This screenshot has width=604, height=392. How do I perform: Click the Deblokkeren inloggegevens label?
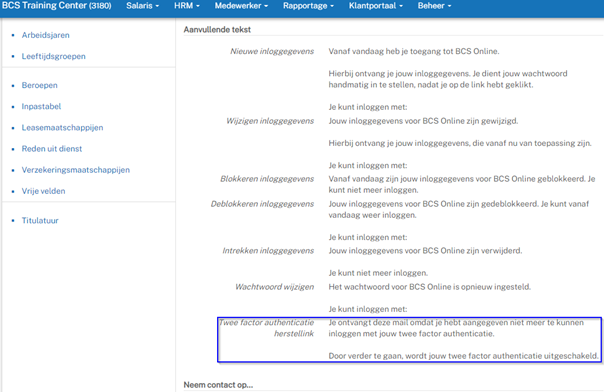[262, 204]
